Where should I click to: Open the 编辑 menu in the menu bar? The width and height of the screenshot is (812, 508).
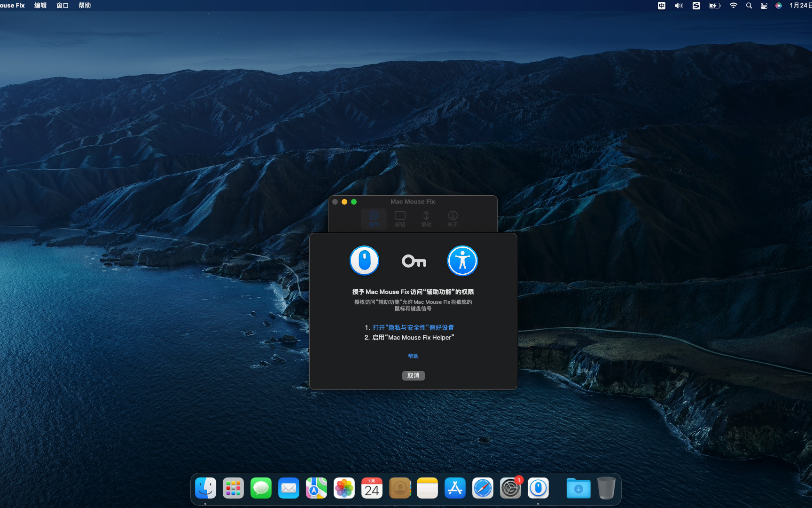click(40, 5)
